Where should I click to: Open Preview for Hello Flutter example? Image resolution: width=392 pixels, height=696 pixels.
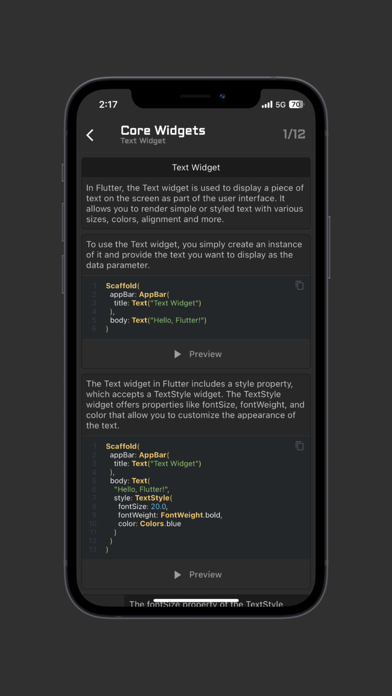tap(196, 354)
